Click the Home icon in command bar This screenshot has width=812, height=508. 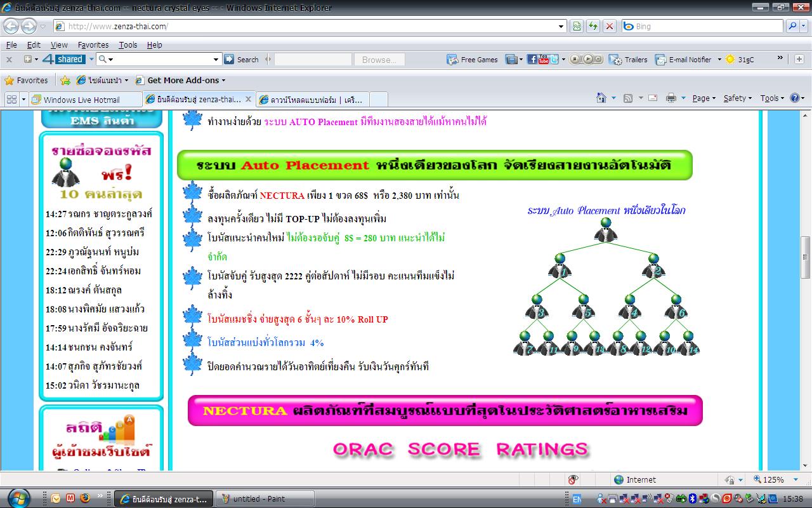[601, 98]
